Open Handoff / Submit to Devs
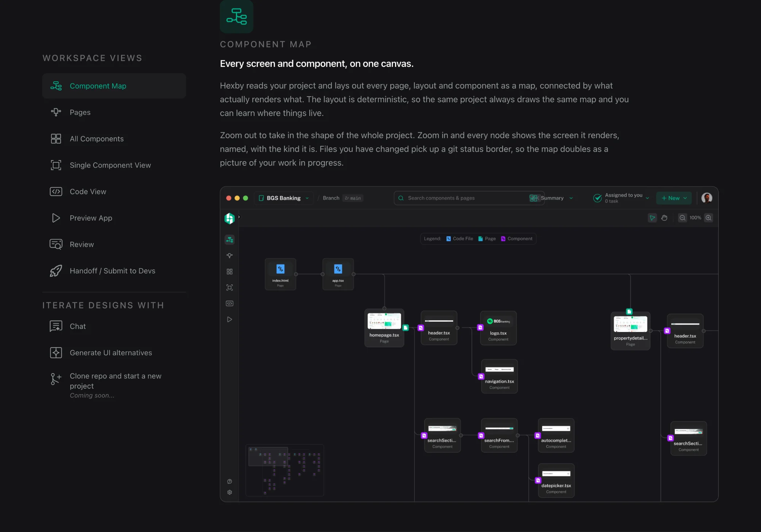 (114, 271)
